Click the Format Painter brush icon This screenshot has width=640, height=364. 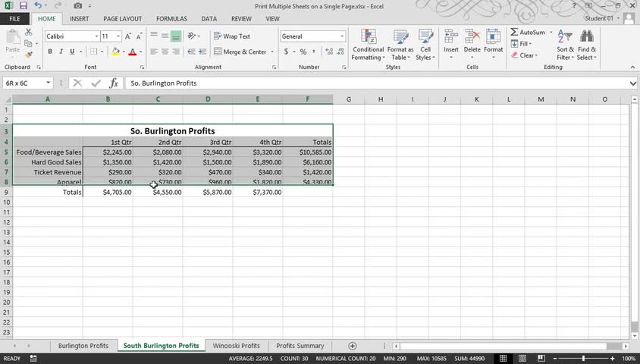pyautogui.click(x=28, y=55)
